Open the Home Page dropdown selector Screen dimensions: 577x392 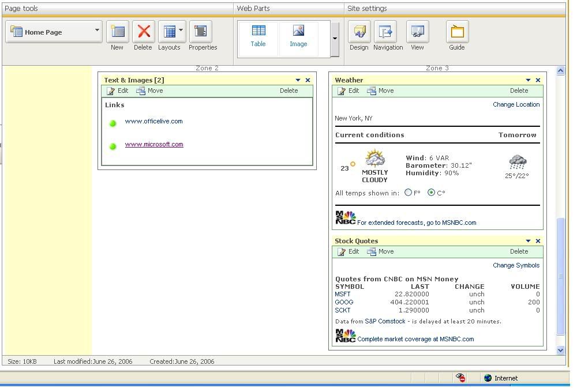point(54,32)
